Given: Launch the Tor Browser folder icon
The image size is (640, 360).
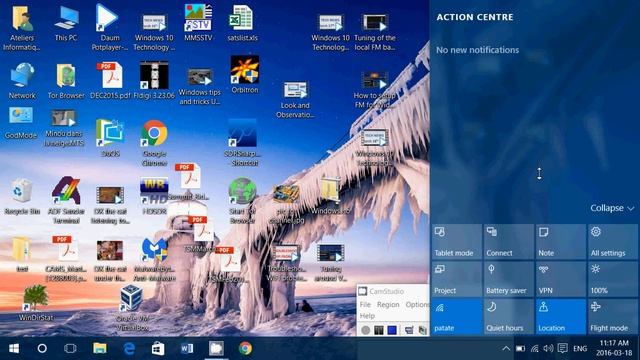Looking at the screenshot, I should coord(66,81).
